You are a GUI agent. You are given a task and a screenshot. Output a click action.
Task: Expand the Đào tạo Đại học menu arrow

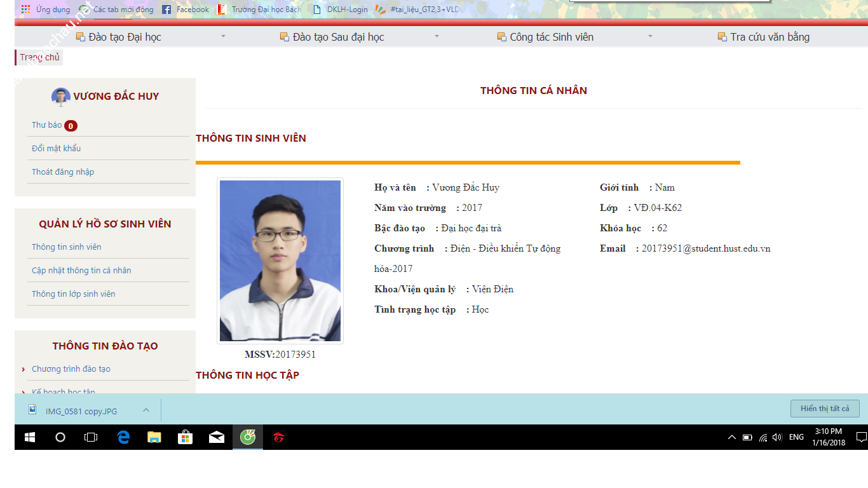tap(223, 37)
